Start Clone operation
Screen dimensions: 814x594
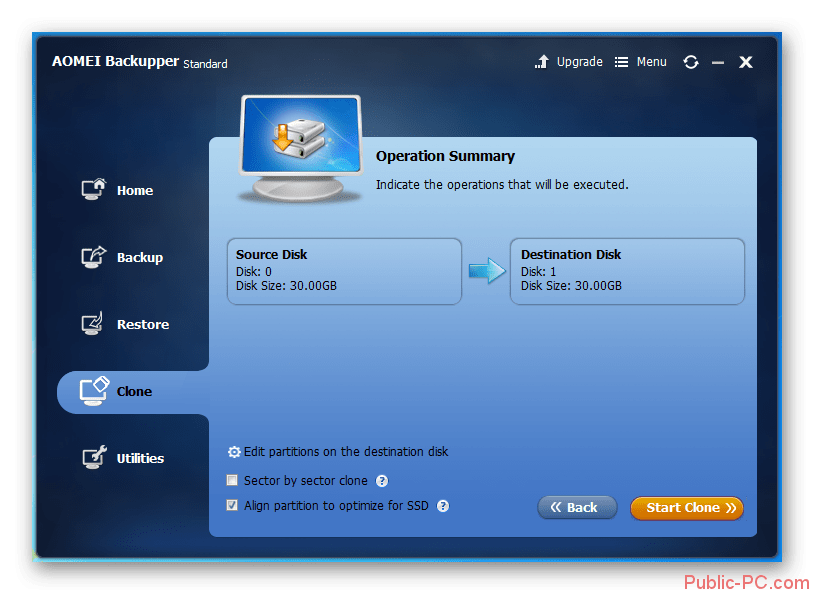coord(687,507)
